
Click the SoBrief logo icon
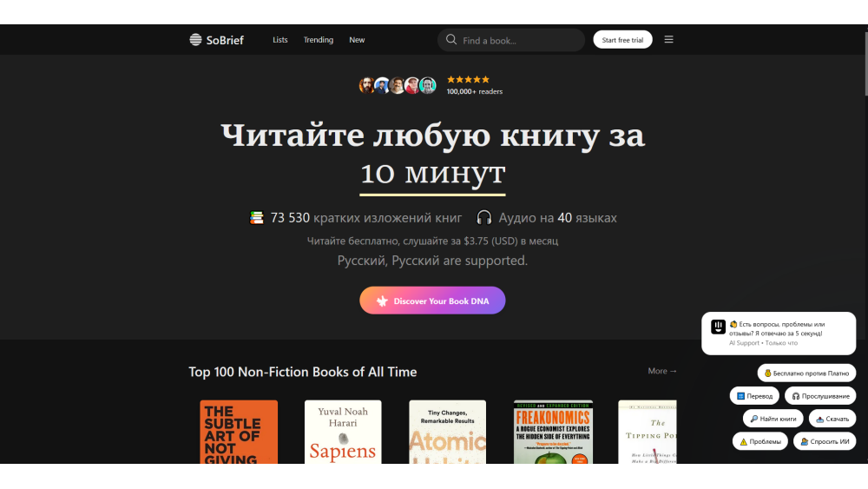195,40
